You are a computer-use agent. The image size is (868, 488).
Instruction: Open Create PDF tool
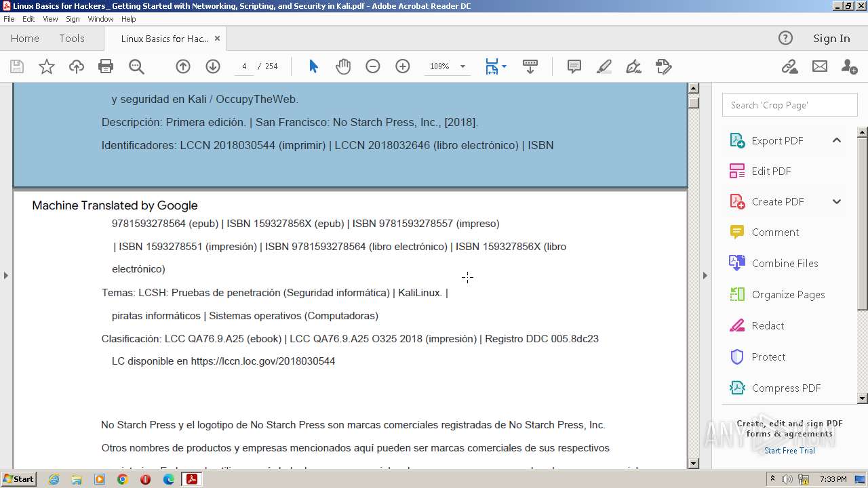coord(777,201)
